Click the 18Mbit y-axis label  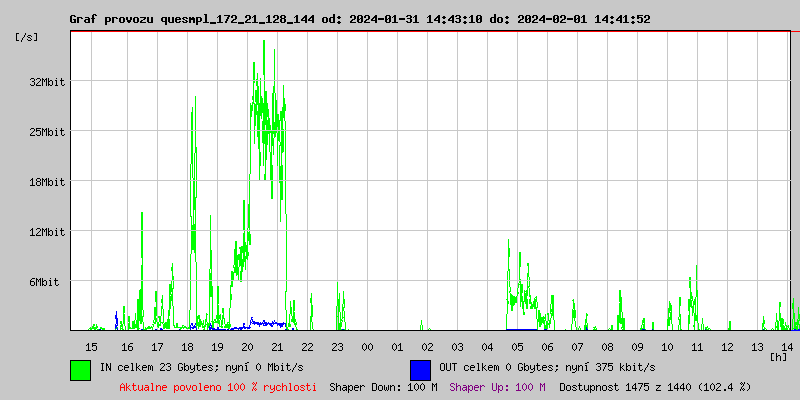46,182
